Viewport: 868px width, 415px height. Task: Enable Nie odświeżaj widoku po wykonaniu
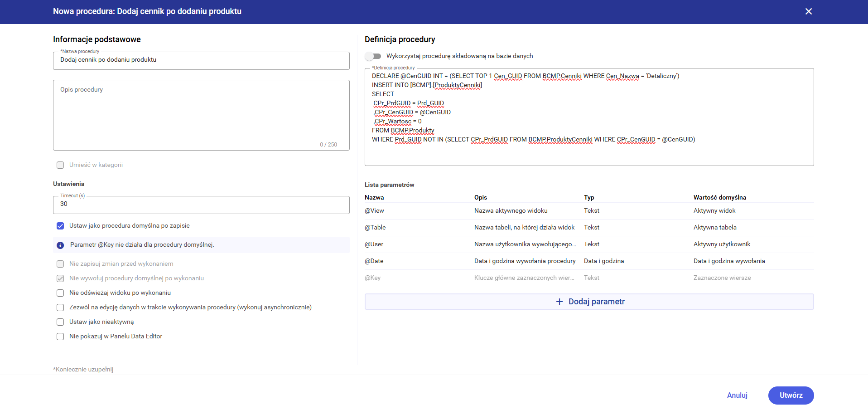point(60,293)
